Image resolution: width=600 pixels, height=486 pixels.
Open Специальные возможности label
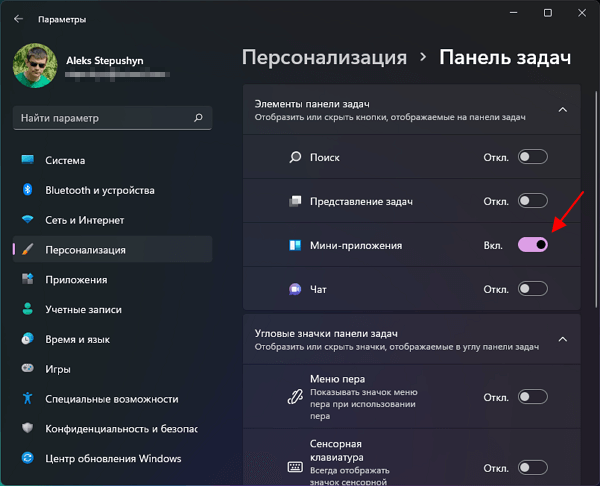pyautogui.click(x=112, y=399)
